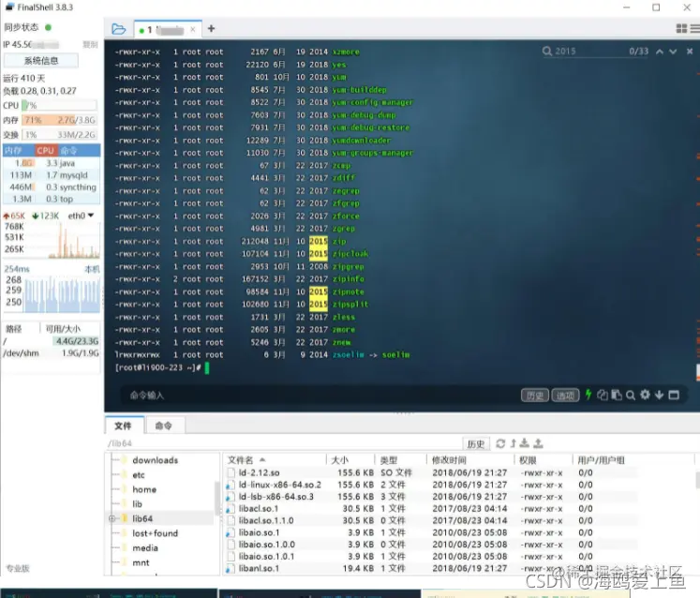This screenshot has width=700, height=598.
Task: Click the terminal download arrow icon
Action: pyautogui.click(x=659, y=395)
